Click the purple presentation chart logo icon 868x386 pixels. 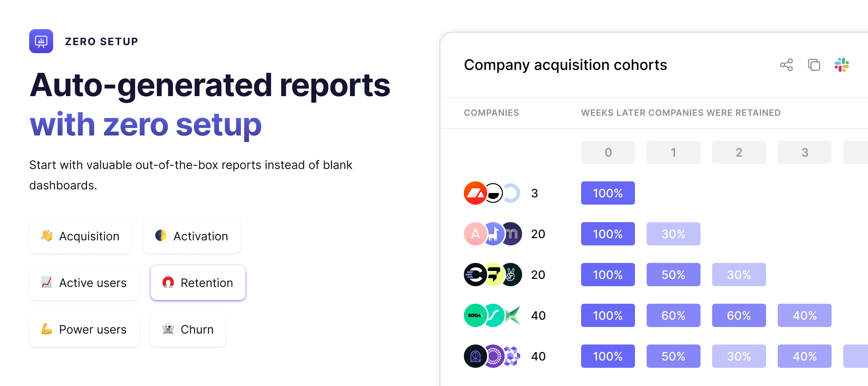[41, 41]
